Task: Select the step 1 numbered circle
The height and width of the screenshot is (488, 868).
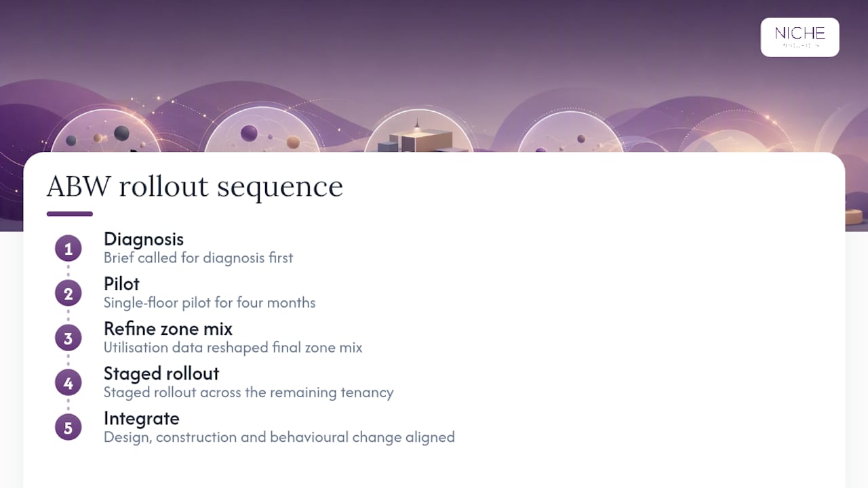Action: click(x=68, y=249)
